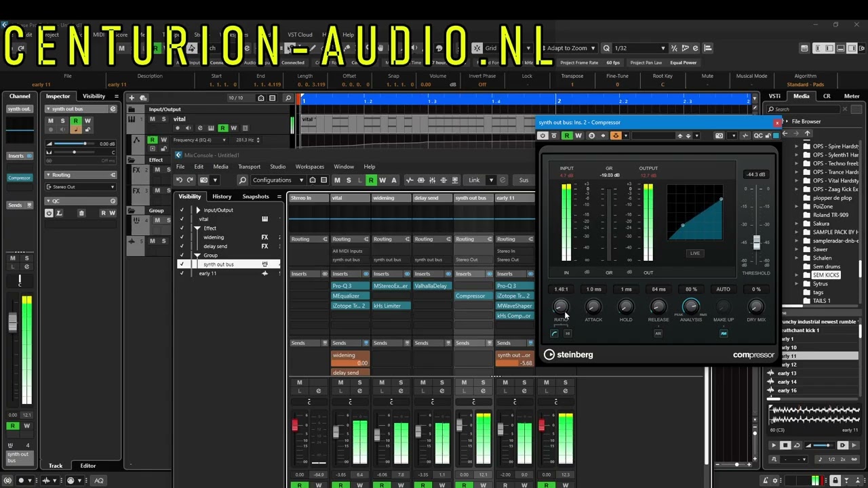Click the Routing link icon on vital channel
868x488 pixels.
click(366, 239)
